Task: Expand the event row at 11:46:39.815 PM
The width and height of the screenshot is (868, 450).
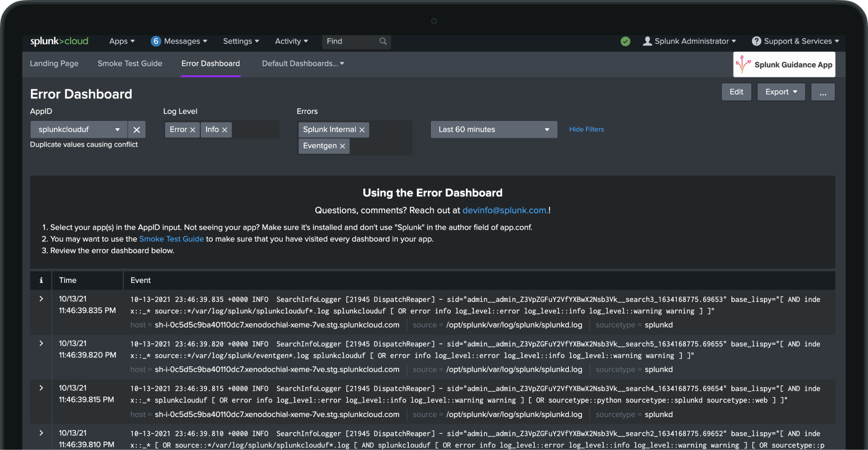Action: [x=41, y=388]
